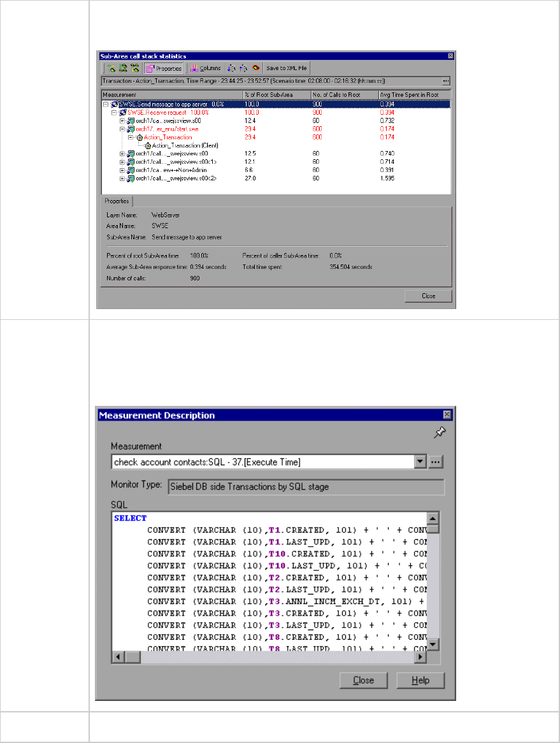Click the SELECT keyword in SQL box
The width and height of the screenshot is (560, 743).
coord(131,519)
